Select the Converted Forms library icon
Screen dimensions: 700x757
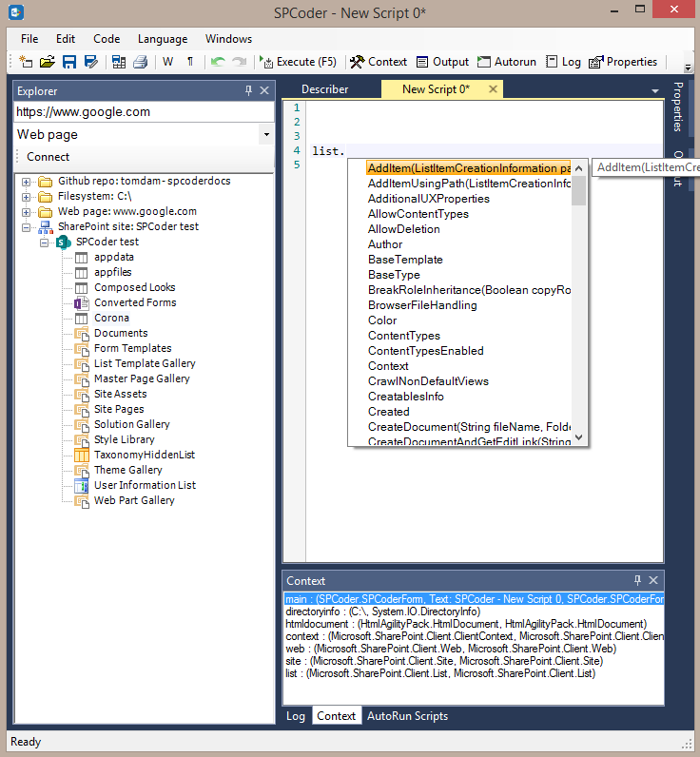click(x=81, y=303)
